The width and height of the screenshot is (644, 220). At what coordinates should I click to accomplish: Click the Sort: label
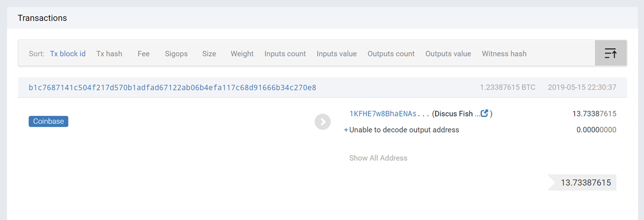tap(37, 54)
